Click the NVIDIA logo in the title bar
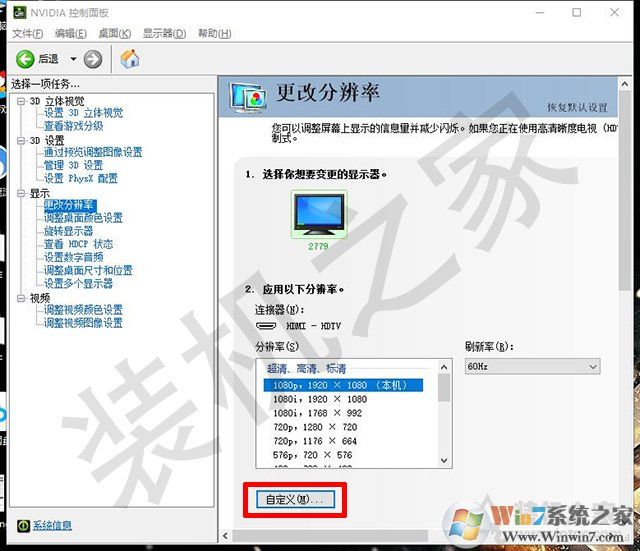 [x=20, y=13]
